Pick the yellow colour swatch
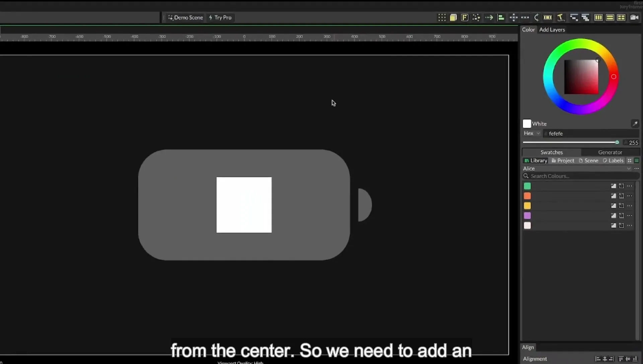Image resolution: width=643 pixels, height=364 pixels. click(x=527, y=206)
